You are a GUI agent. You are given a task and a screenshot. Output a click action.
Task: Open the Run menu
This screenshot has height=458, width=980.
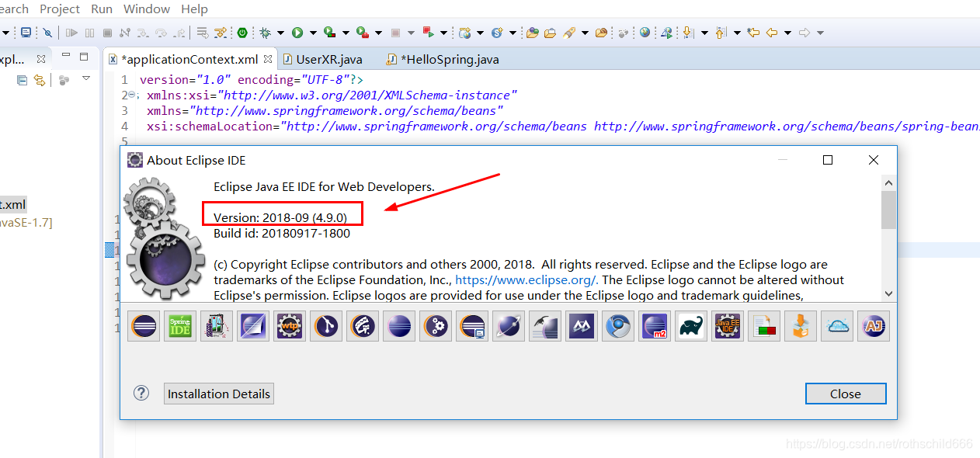(102, 9)
